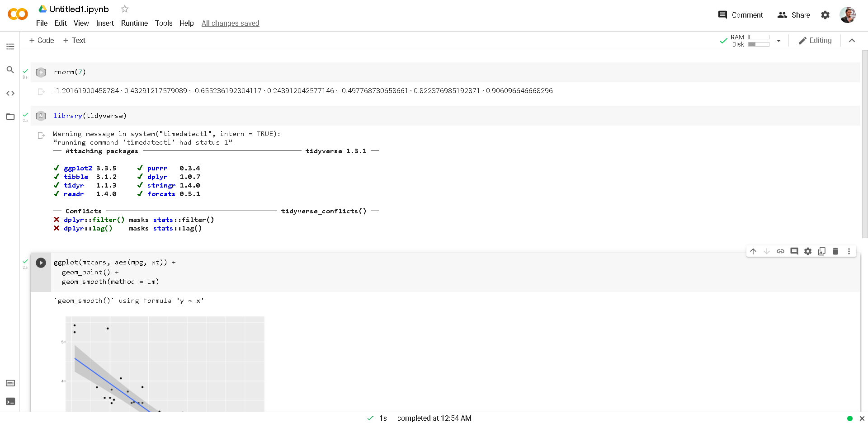
Task: Open the code snippets panel
Action: 10,93
